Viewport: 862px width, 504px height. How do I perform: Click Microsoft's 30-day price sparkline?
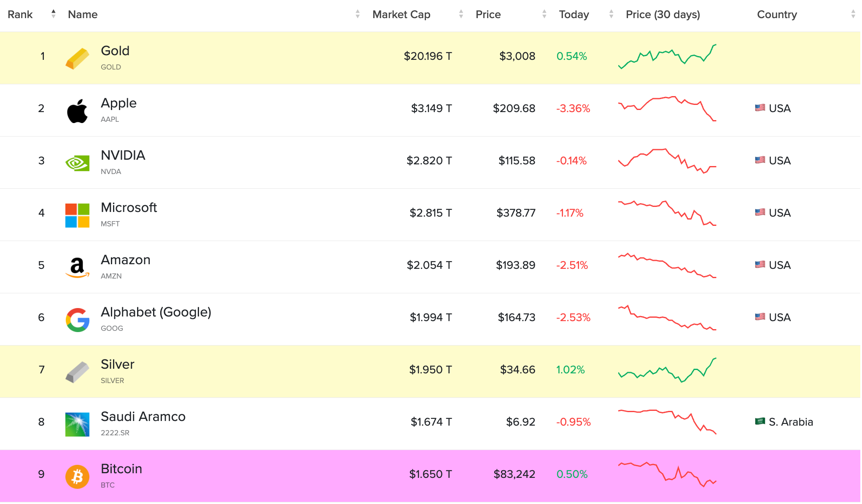(x=667, y=213)
